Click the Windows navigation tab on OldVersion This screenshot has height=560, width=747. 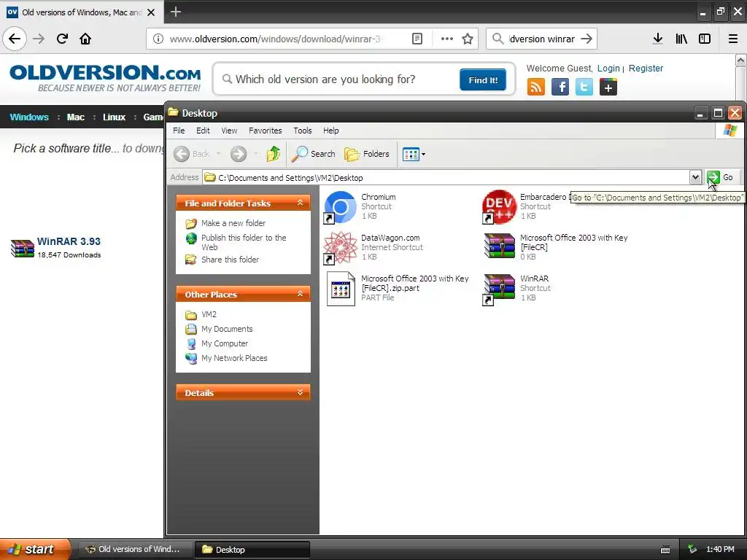point(29,117)
